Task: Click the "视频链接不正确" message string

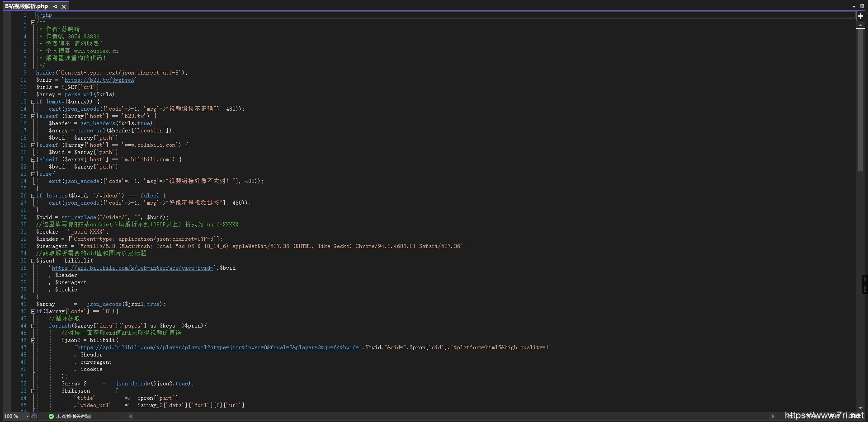Action: (x=190, y=109)
